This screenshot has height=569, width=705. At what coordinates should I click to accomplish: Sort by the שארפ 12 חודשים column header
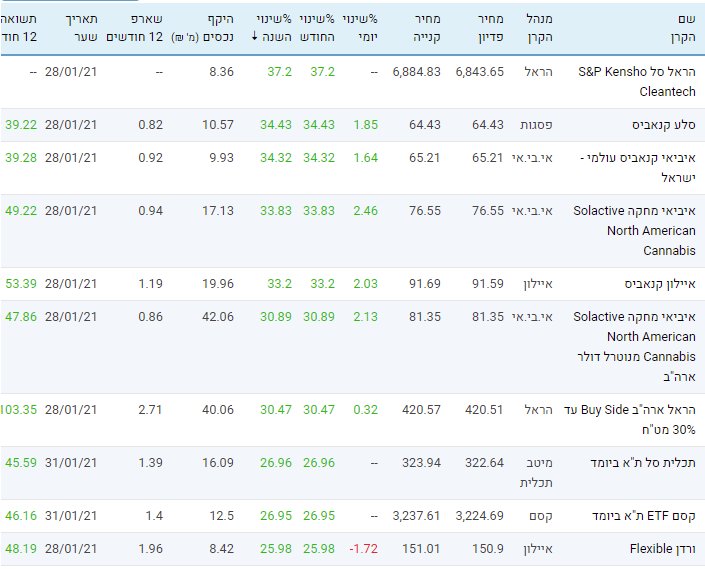pyautogui.click(x=134, y=28)
